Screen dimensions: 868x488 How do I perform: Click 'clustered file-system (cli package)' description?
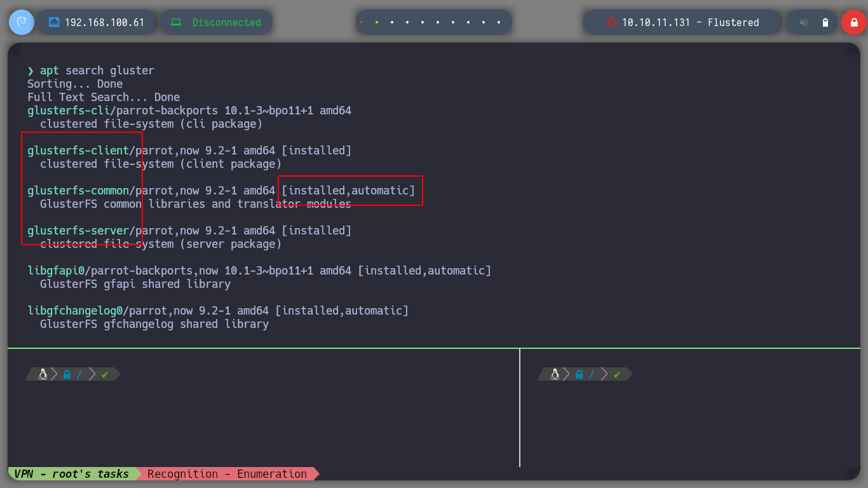point(151,124)
